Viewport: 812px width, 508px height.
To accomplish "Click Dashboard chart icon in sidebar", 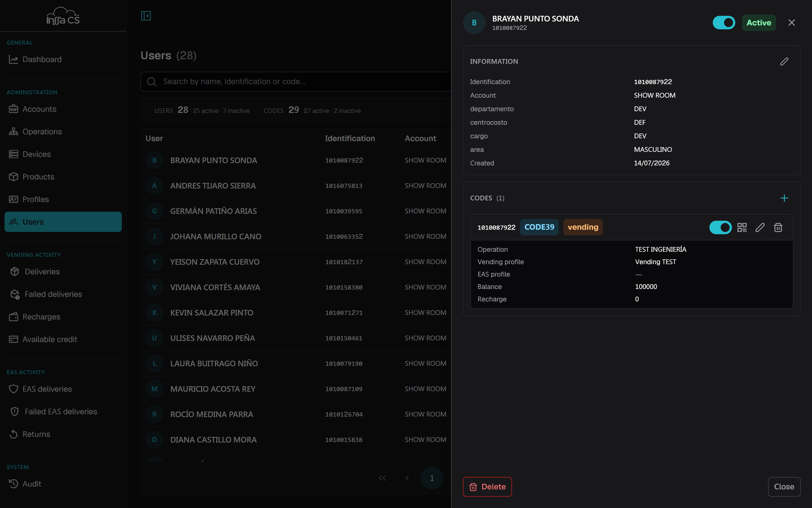I will (14, 60).
